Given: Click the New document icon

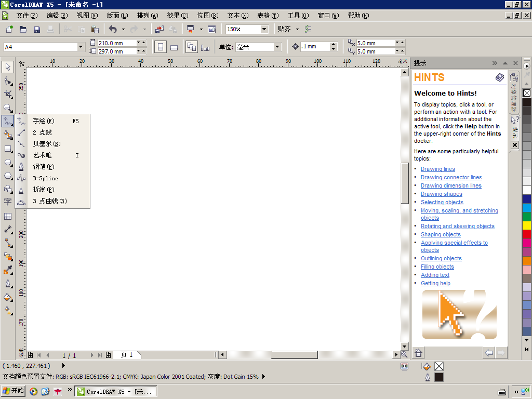Looking at the screenshot, I should point(9,29).
